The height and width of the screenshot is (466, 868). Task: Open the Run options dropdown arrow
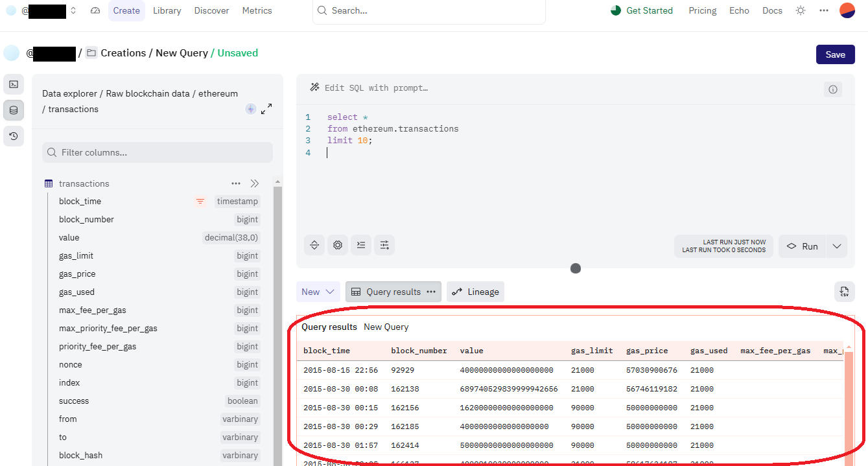click(837, 246)
